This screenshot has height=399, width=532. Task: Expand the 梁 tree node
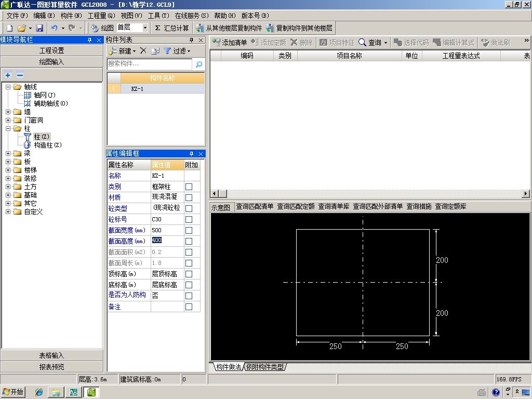point(8,153)
